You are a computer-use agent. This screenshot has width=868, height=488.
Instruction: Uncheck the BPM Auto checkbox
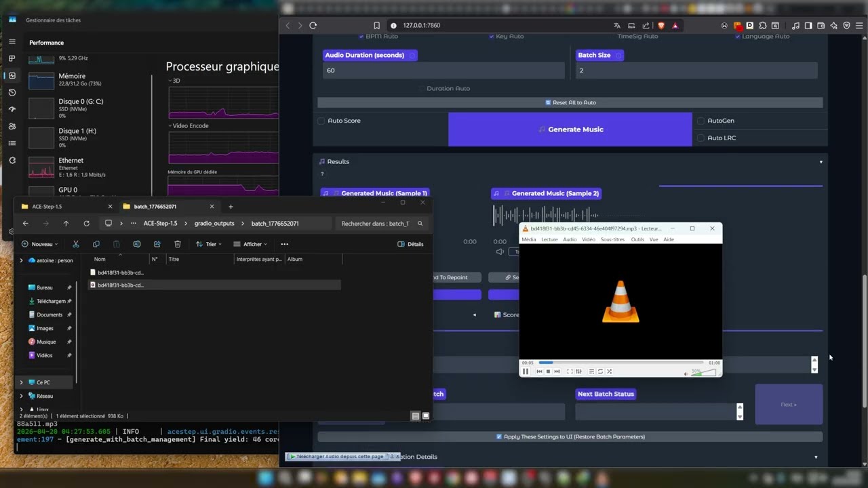(x=361, y=36)
